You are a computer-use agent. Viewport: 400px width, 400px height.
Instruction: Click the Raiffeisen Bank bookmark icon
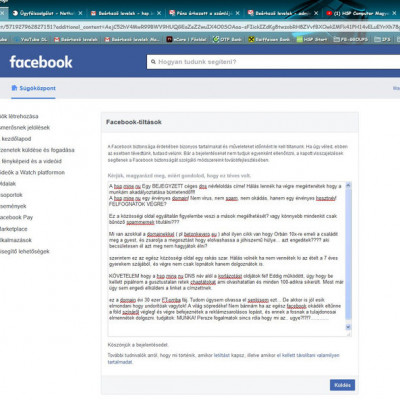coord(251,39)
